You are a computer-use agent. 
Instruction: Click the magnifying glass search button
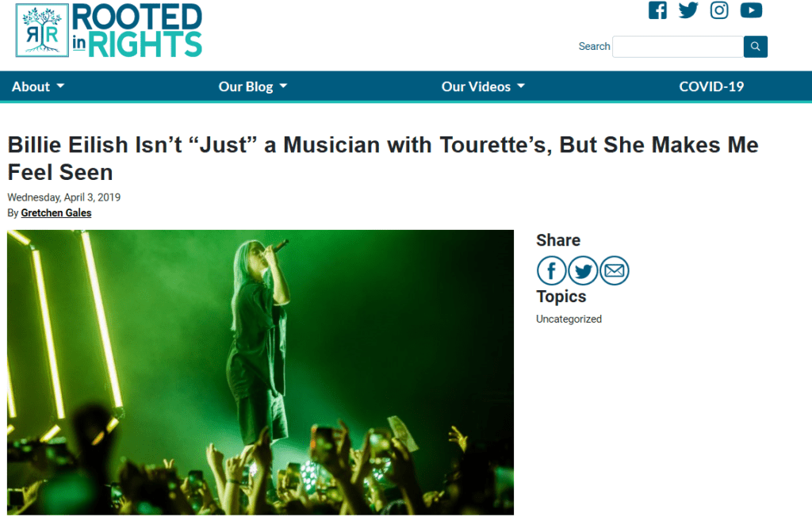755,47
